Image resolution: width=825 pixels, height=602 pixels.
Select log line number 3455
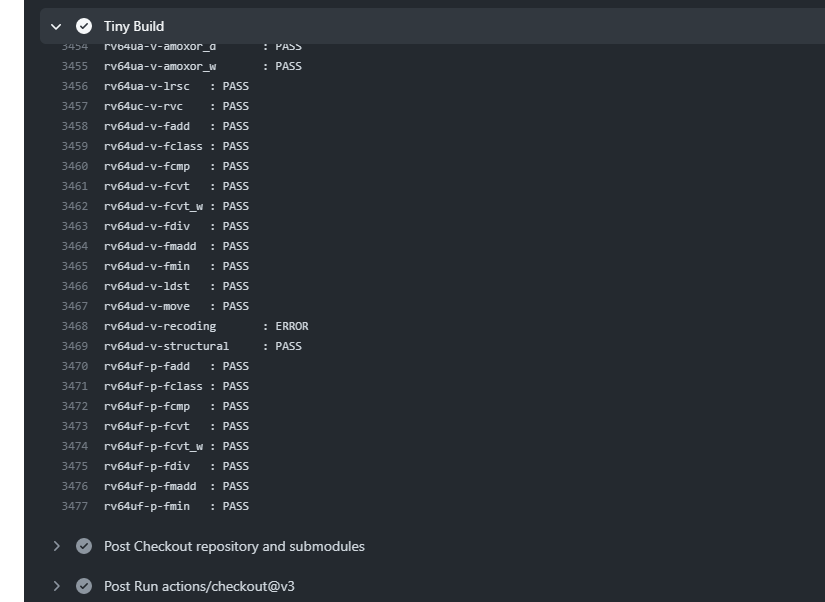pyautogui.click(x=75, y=66)
